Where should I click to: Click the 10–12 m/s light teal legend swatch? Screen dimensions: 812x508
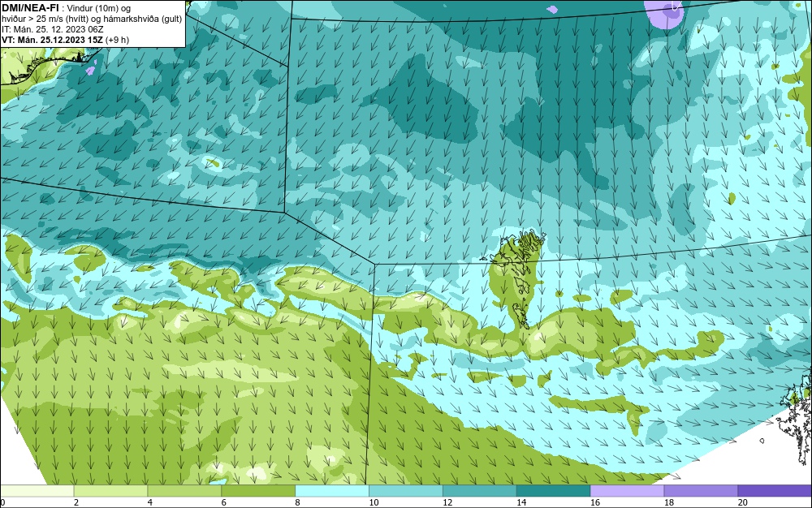[405, 491]
